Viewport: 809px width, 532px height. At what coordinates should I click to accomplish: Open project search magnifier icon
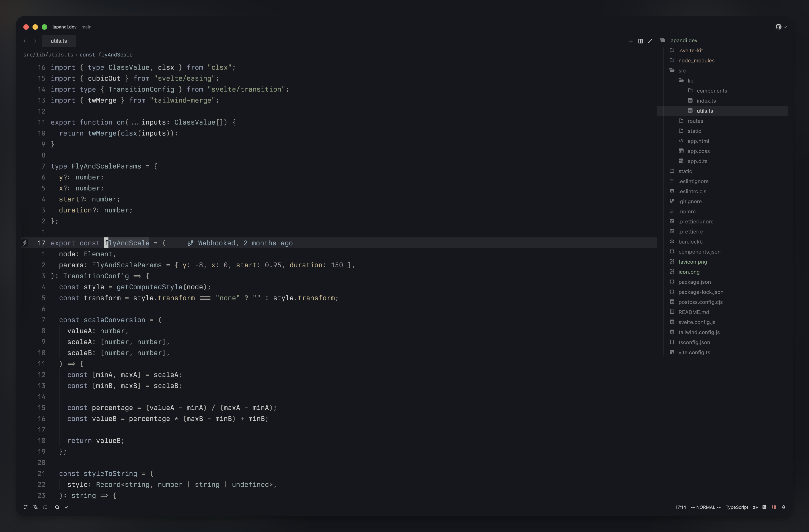[x=57, y=507]
